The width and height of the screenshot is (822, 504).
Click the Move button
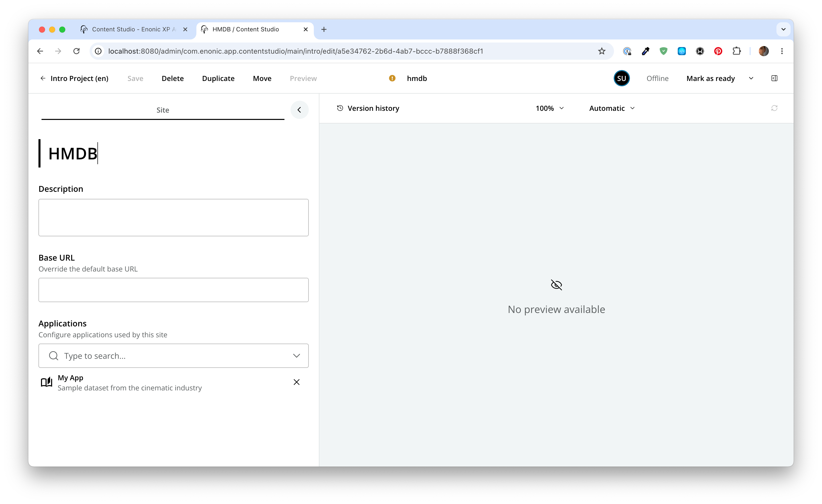pos(262,78)
